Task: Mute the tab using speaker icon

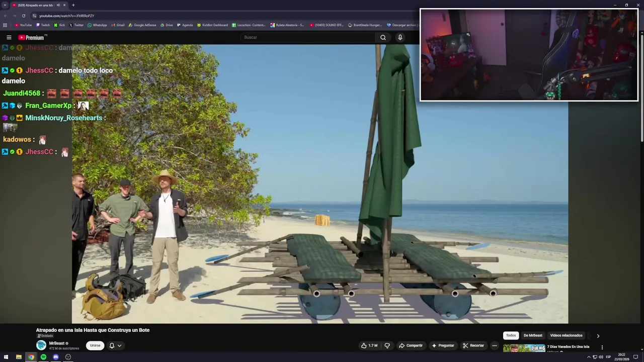Action: tap(58, 5)
